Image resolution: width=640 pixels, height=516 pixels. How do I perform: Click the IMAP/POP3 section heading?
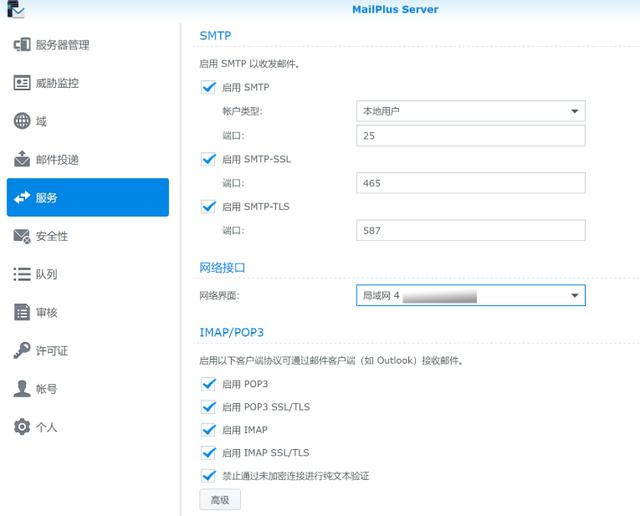pos(231,332)
